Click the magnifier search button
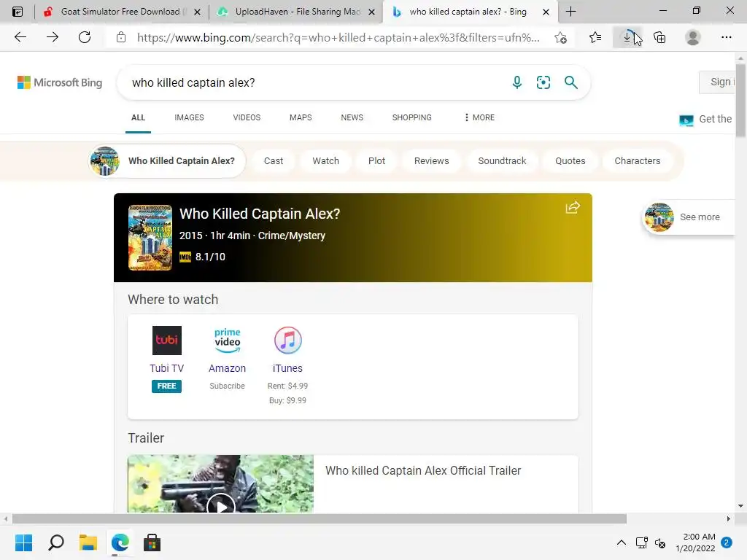The height and width of the screenshot is (560, 747). pos(570,82)
